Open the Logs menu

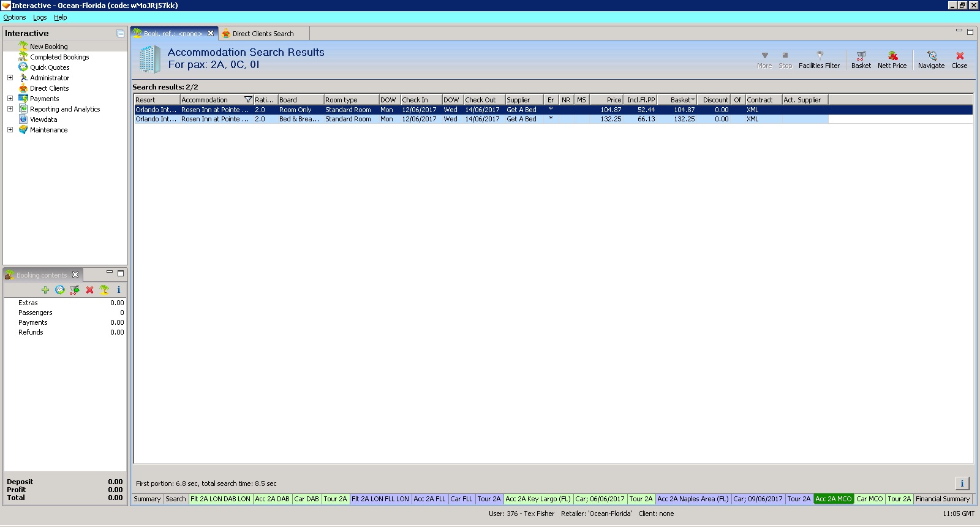point(40,17)
